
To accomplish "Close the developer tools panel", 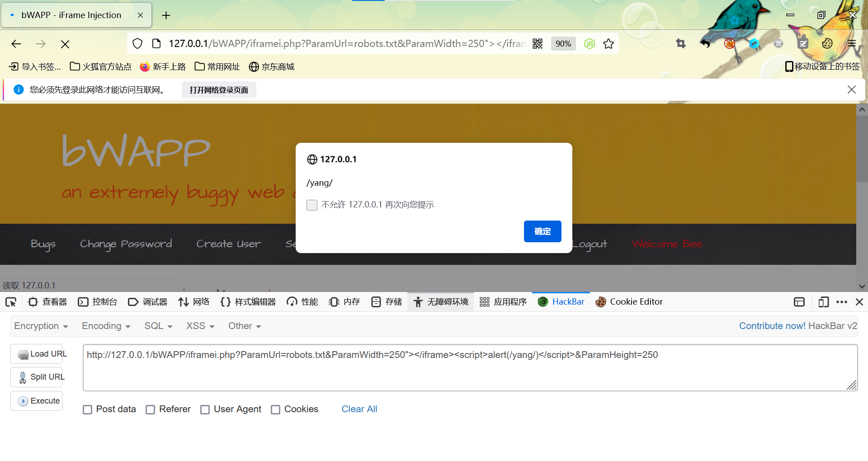I will click(x=859, y=302).
